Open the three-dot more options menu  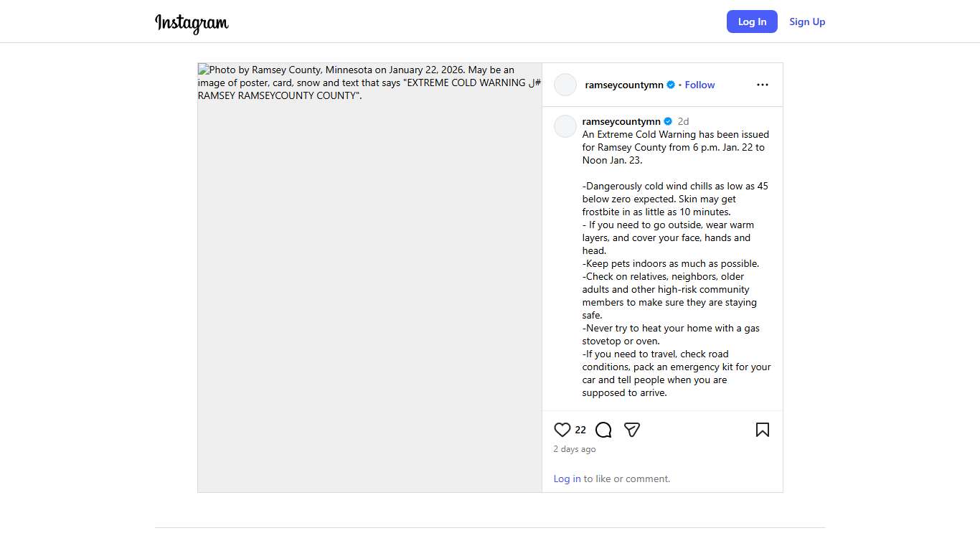point(762,85)
